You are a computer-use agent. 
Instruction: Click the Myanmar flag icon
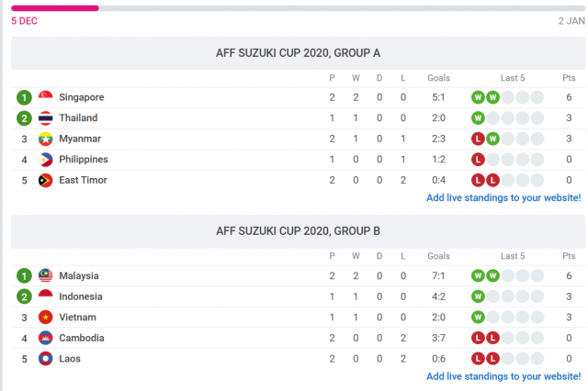pos(46,139)
